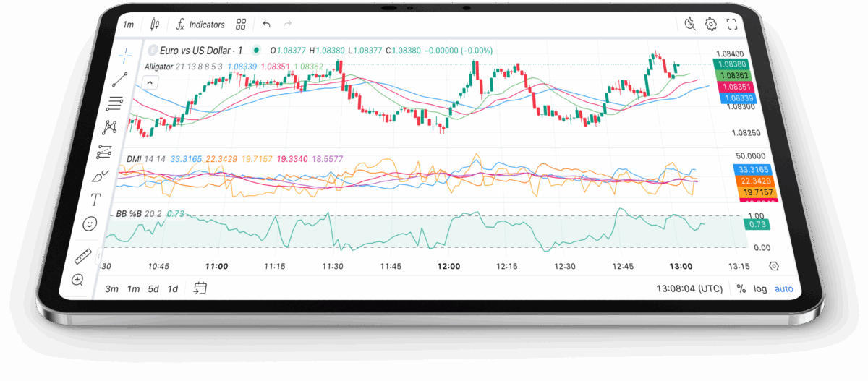The image size is (868, 381).
Task: Open the go to date calendar
Action: (x=200, y=288)
